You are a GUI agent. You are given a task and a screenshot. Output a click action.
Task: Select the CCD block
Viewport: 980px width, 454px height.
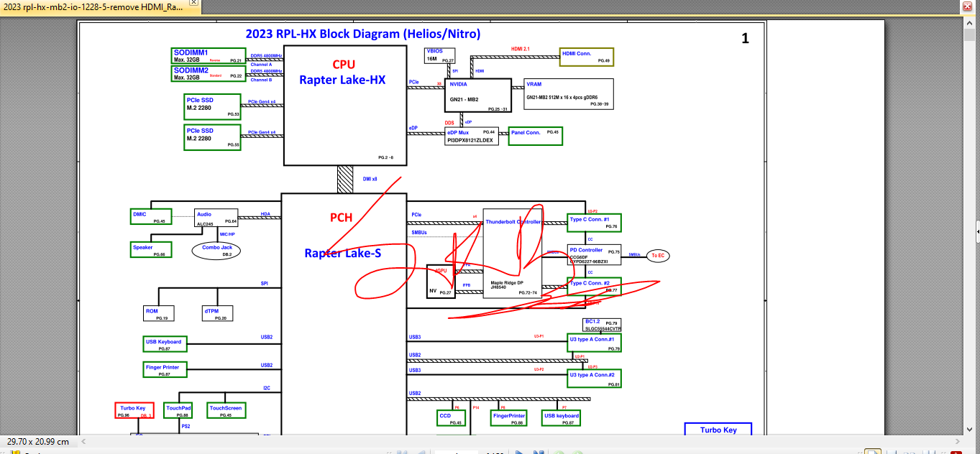pyautogui.click(x=451, y=419)
